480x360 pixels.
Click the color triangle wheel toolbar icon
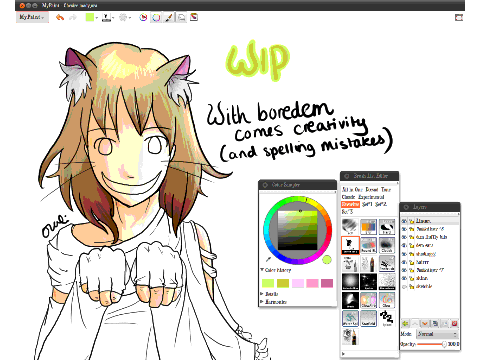[x=143, y=17]
